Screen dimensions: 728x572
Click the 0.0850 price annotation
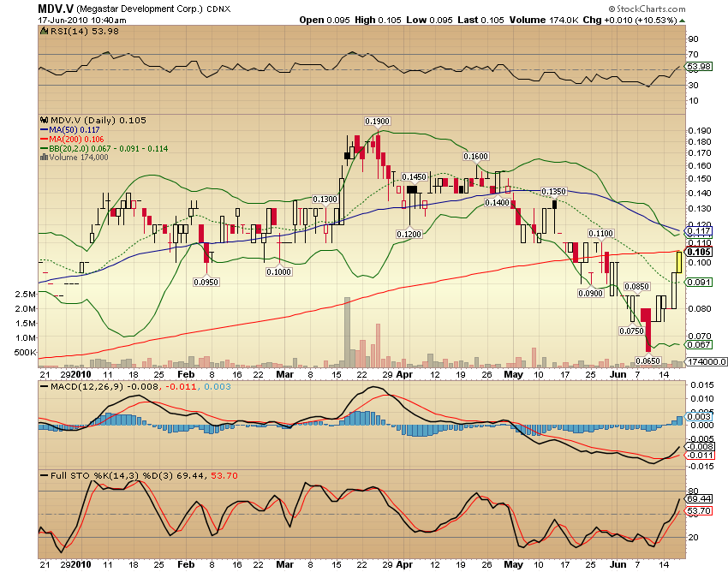coord(636,287)
